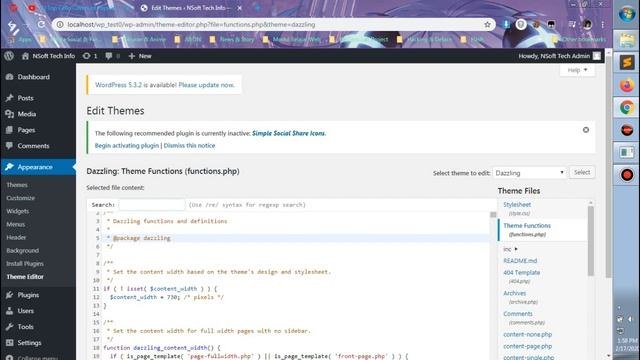Viewport: 640px width, 360px height.
Task: Open the Select theme to edit dropdown
Action: tap(529, 173)
